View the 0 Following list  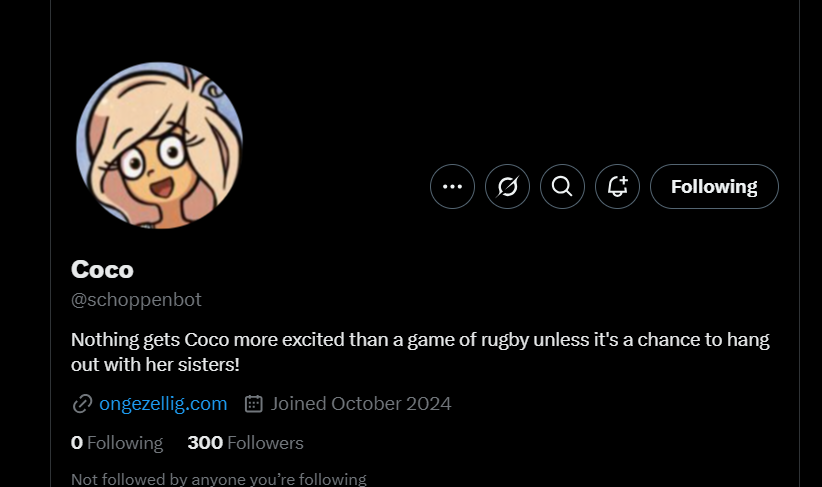(x=117, y=442)
